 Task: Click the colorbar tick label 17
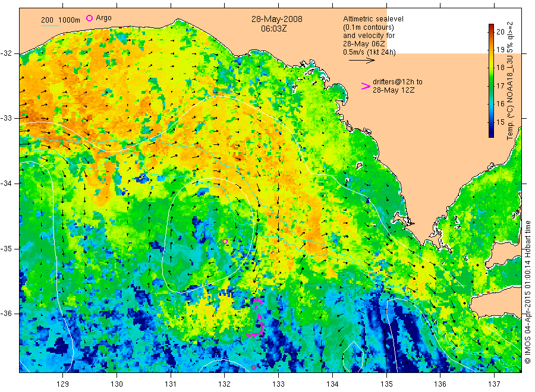click(500, 86)
